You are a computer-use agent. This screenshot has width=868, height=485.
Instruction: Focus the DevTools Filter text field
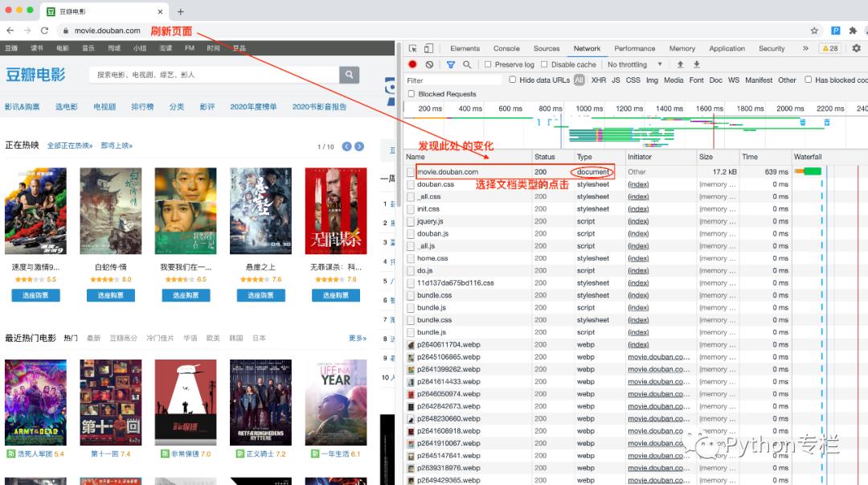click(x=454, y=80)
